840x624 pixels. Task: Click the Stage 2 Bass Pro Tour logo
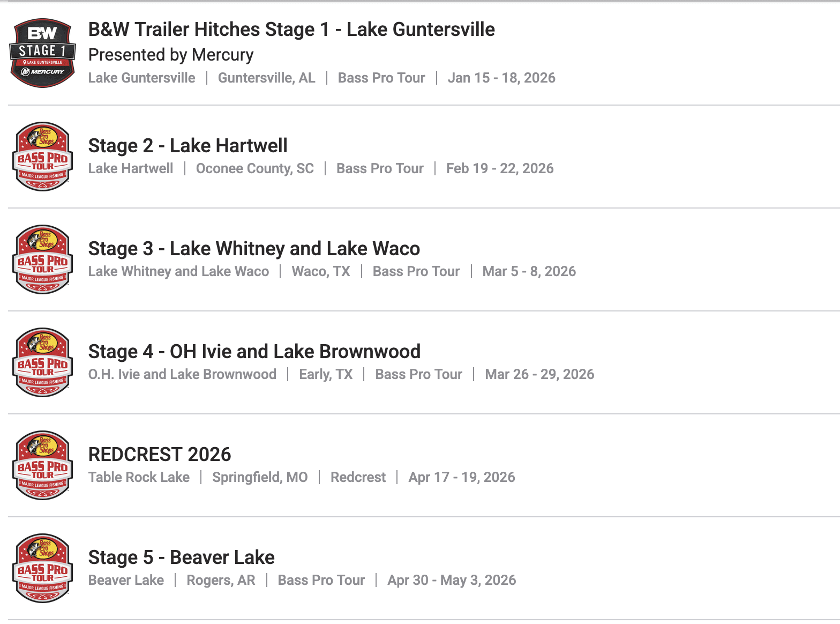tap(42, 157)
